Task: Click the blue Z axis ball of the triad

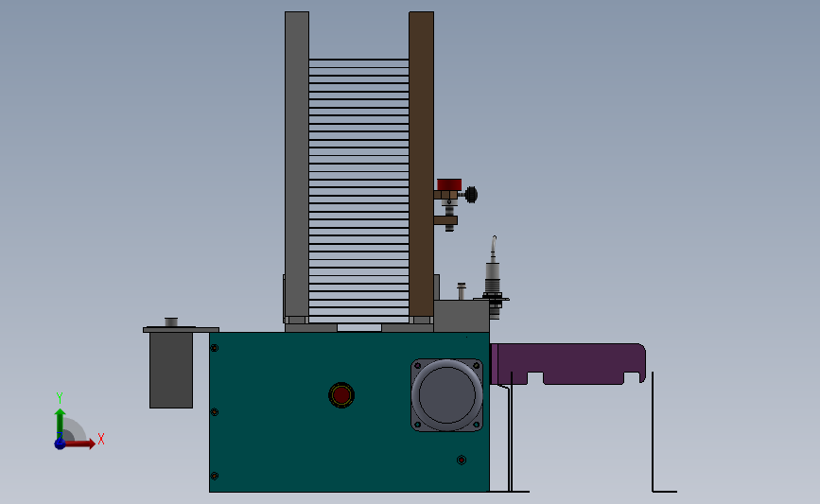Action: [61, 443]
